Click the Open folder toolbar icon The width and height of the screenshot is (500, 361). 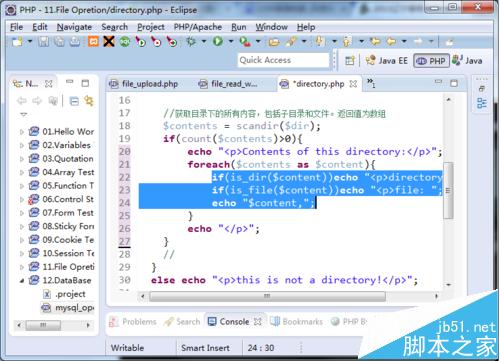[x=274, y=42]
